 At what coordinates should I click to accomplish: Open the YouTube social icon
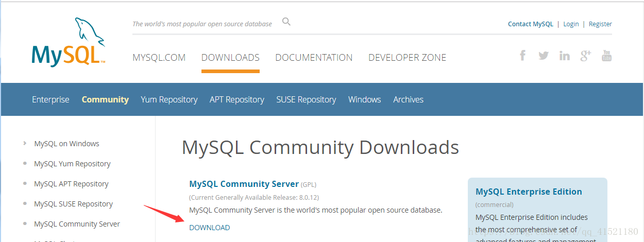(607, 56)
